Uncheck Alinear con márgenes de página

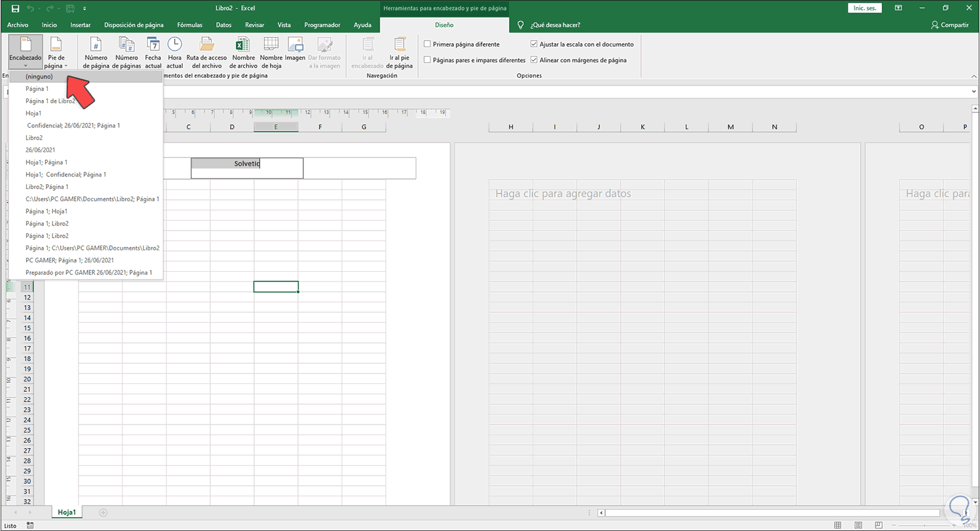coord(534,60)
